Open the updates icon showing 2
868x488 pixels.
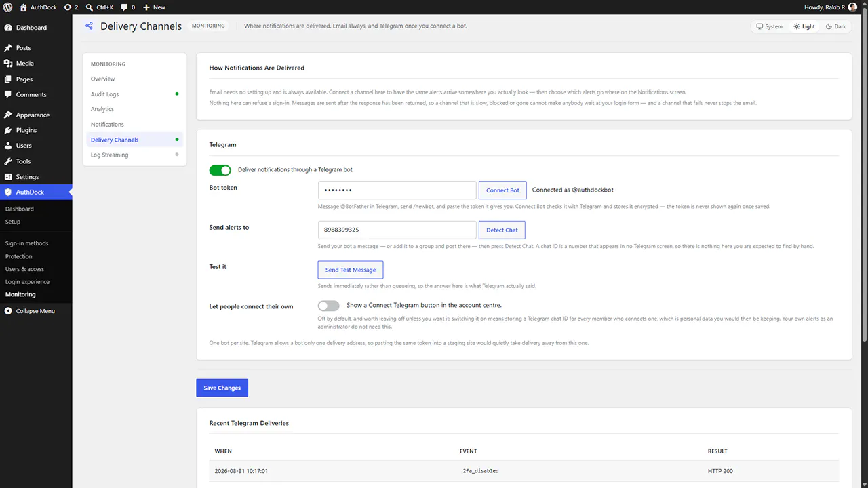[x=68, y=7]
